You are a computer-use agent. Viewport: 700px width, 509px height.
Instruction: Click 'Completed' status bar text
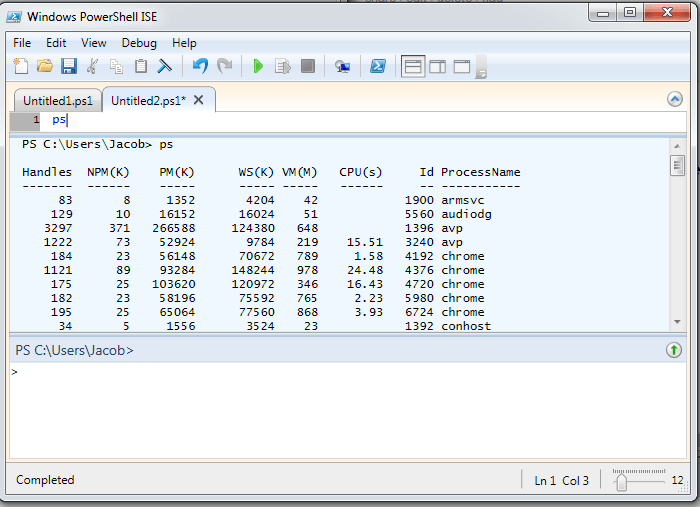pyautogui.click(x=45, y=480)
